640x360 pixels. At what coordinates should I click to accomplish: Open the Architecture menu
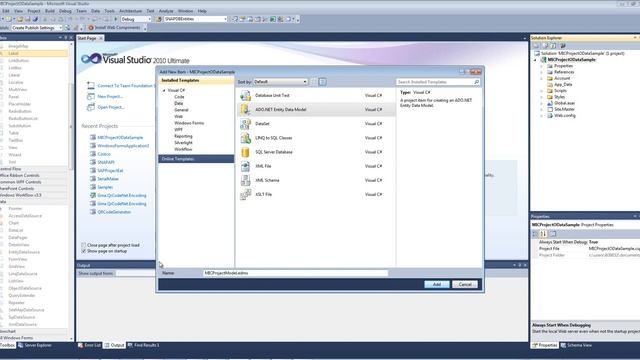(130, 11)
